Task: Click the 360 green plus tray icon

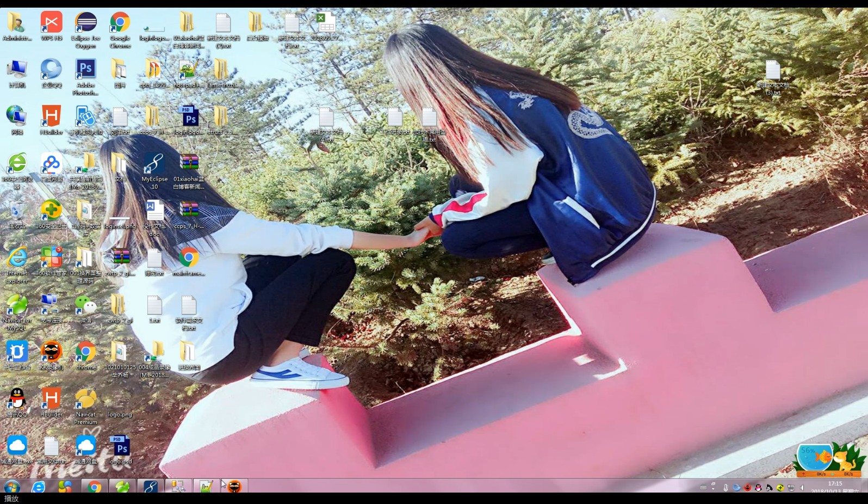Action: (780, 488)
